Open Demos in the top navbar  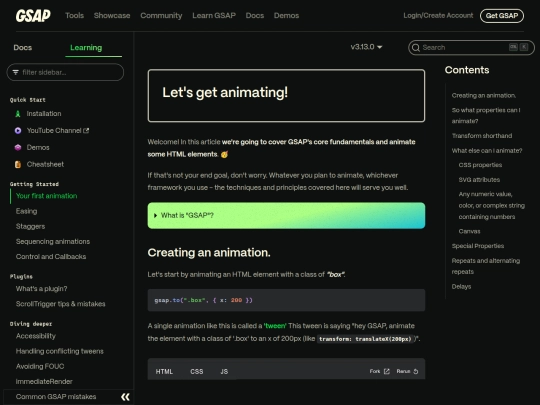[286, 15]
